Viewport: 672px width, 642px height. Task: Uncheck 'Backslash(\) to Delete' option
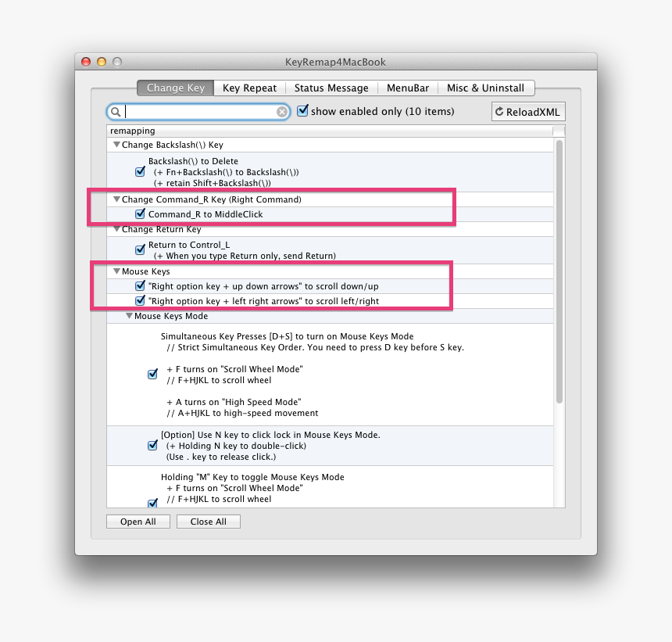click(140, 171)
